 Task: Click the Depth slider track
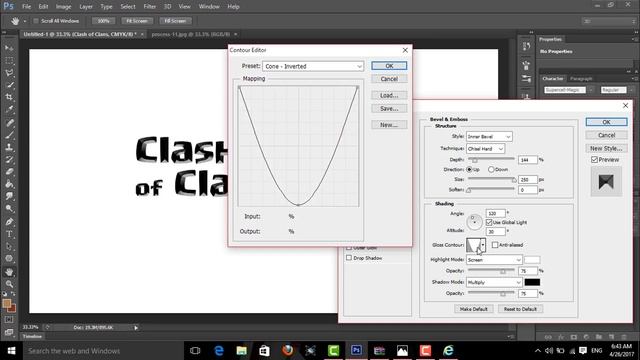[491, 159]
